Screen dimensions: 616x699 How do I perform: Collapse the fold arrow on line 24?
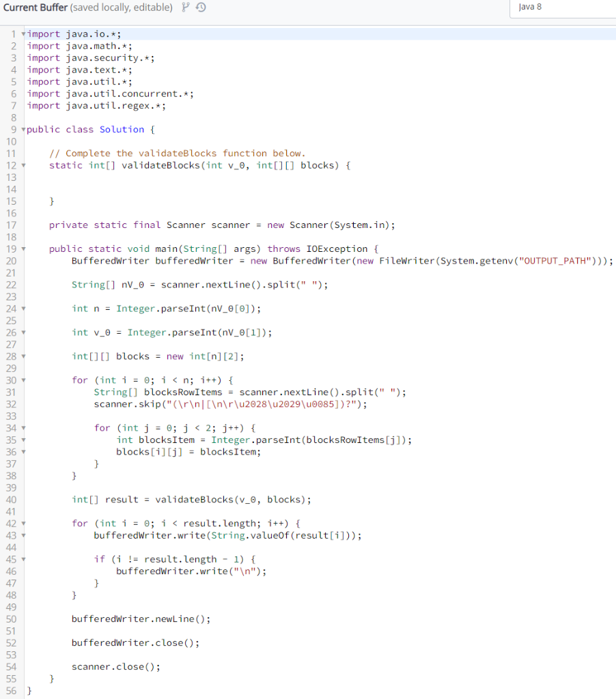coord(23,308)
